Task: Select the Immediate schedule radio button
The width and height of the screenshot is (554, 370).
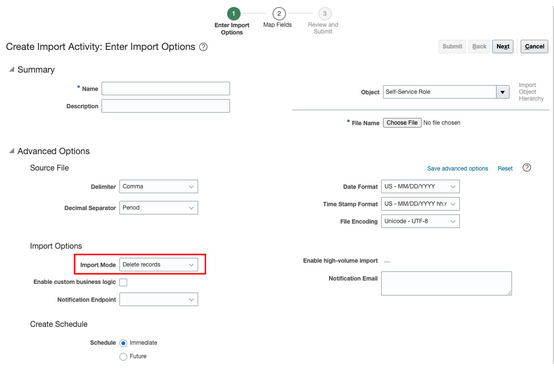Action: coord(123,343)
